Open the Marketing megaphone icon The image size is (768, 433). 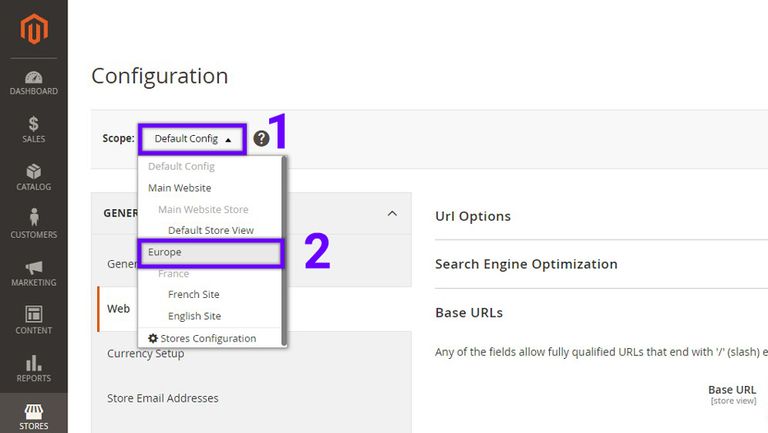(x=34, y=267)
